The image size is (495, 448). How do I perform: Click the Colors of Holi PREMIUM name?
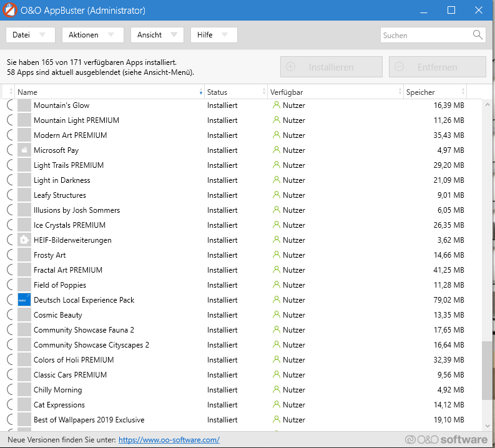point(74,360)
